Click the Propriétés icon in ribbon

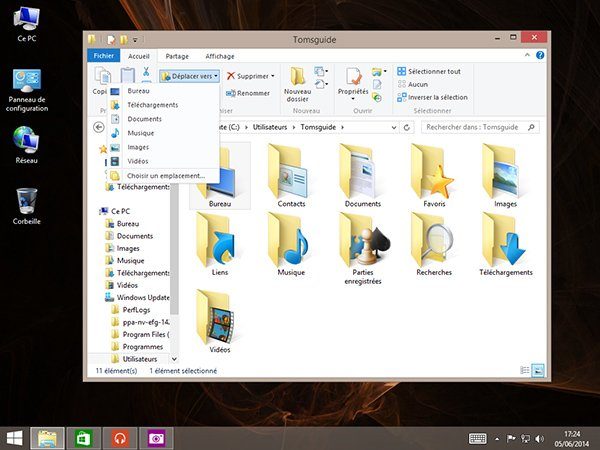(x=353, y=76)
